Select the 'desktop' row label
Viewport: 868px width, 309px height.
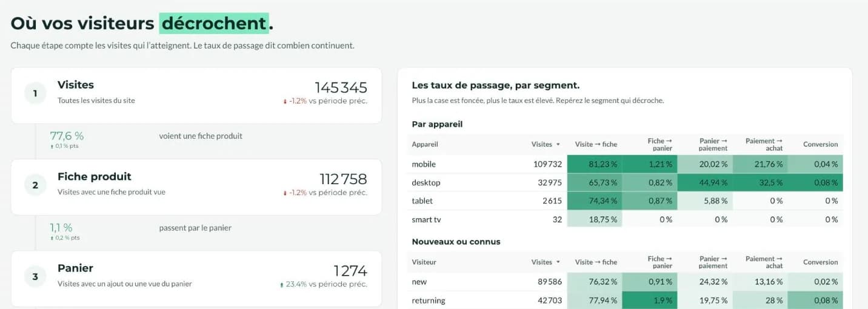[426, 182]
